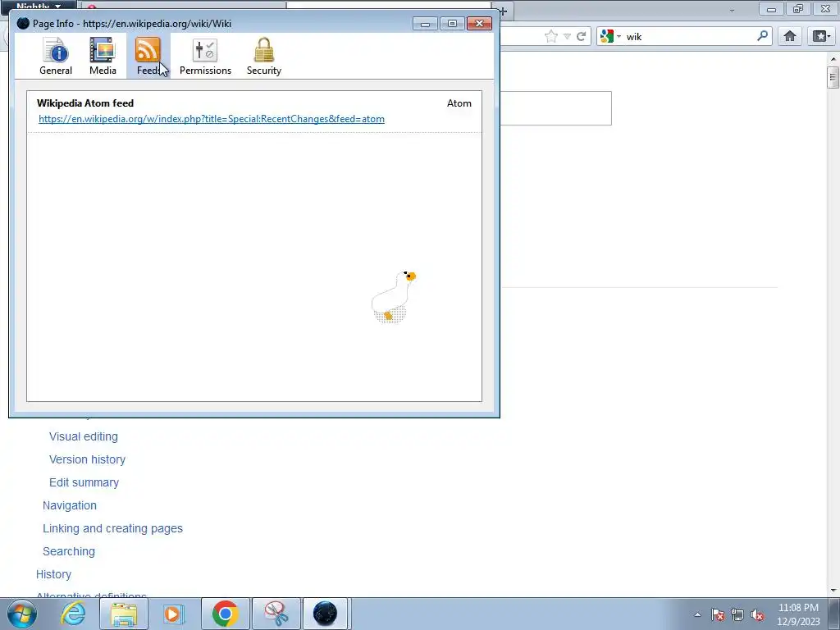Click the scrollbar down arrow

pyautogui.click(x=833, y=591)
